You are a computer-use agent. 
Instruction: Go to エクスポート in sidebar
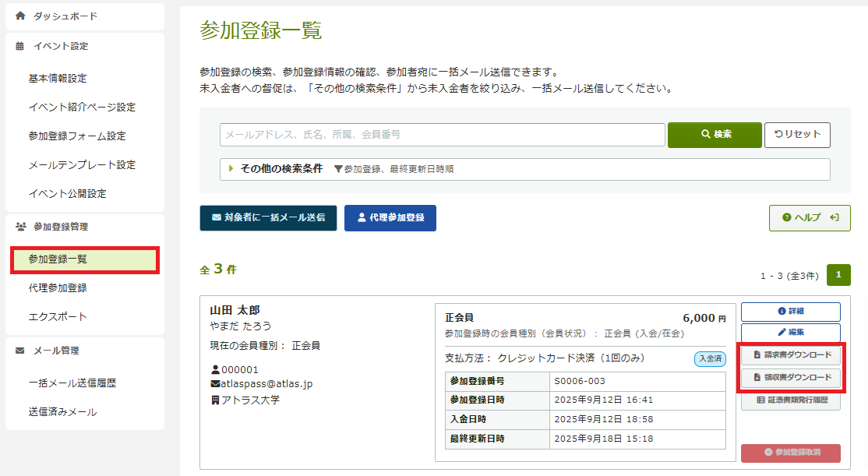(58, 317)
